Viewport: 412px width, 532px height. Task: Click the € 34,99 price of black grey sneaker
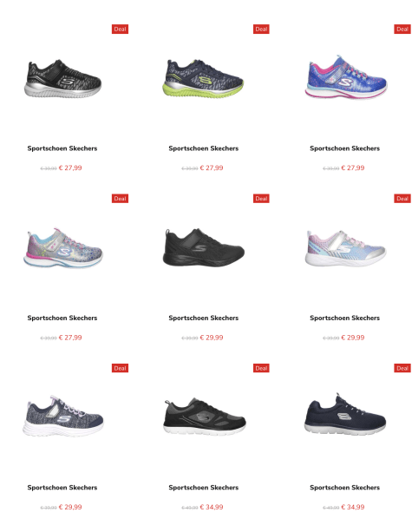(212, 507)
